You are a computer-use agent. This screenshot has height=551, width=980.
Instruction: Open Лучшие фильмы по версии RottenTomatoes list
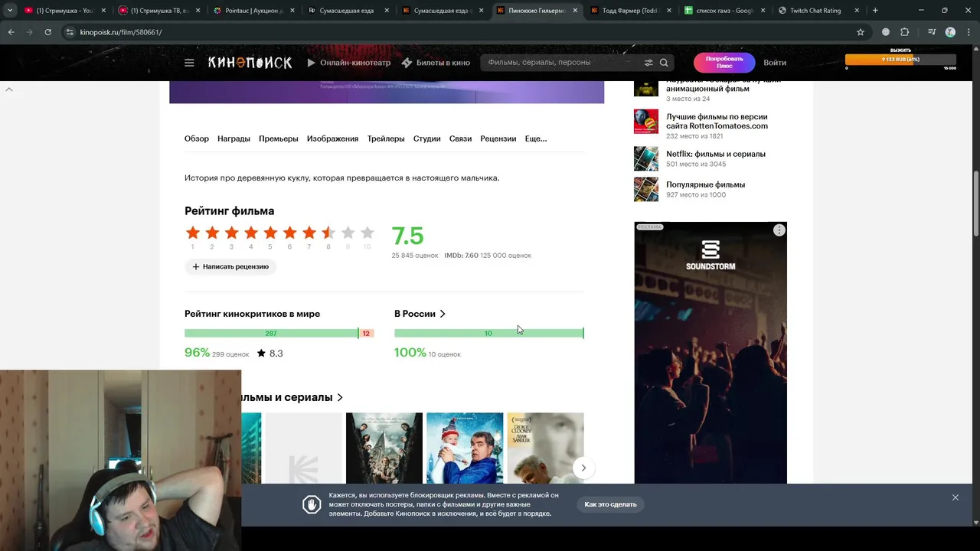(717, 121)
